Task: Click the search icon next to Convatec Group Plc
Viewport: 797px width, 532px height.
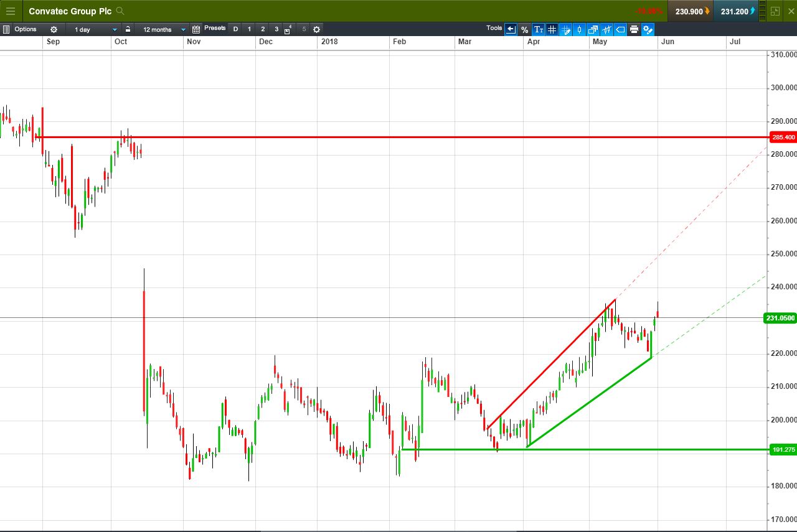Action: pyautogui.click(x=120, y=11)
